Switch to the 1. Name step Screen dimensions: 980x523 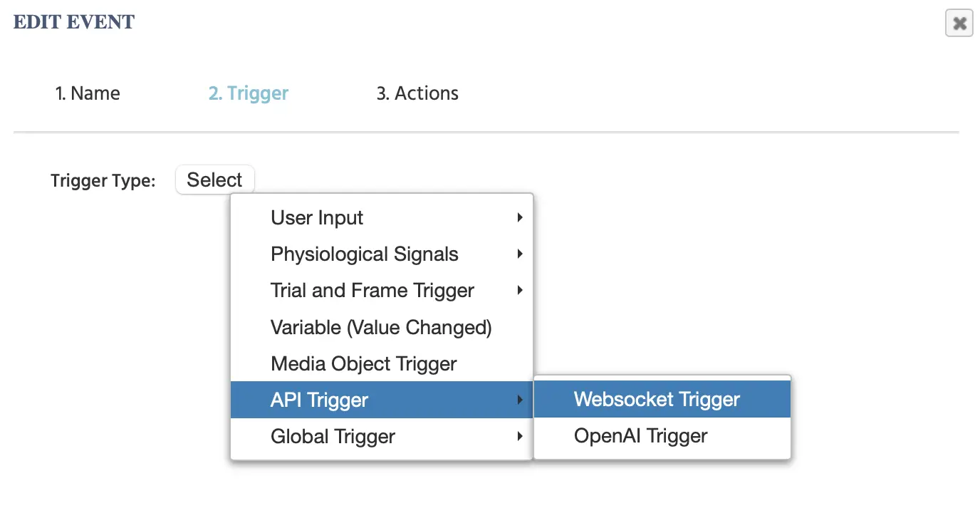(88, 93)
